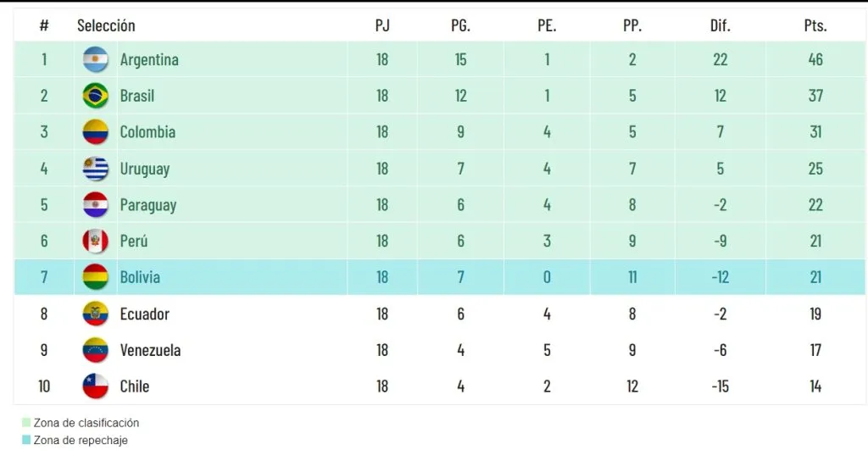Click the Chile flag icon
The height and width of the screenshot is (456, 868).
tap(96, 386)
